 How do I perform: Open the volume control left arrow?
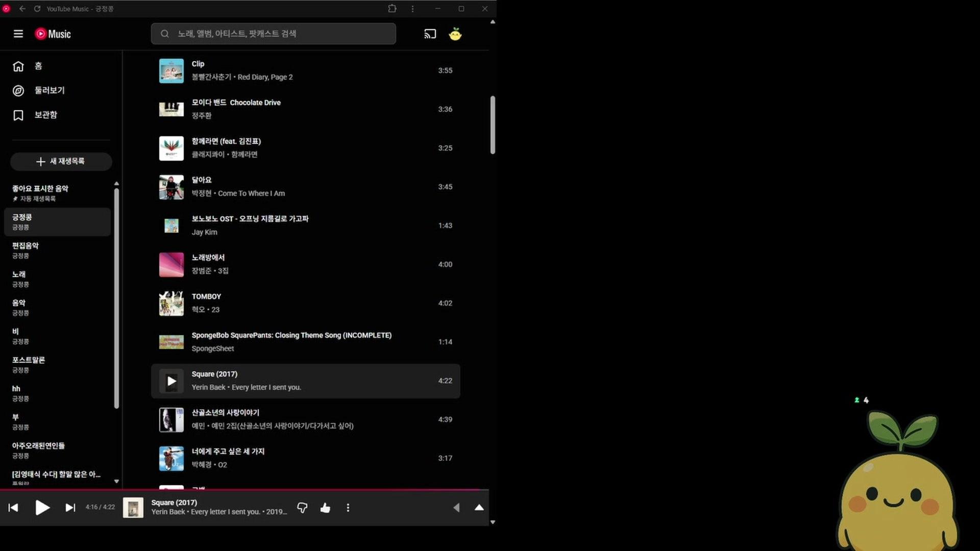pyautogui.click(x=456, y=508)
